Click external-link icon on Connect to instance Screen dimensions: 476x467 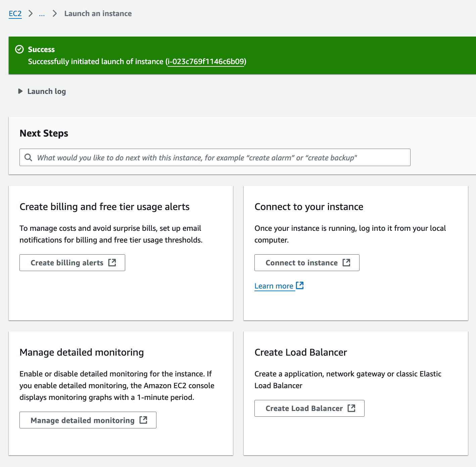coord(347,263)
